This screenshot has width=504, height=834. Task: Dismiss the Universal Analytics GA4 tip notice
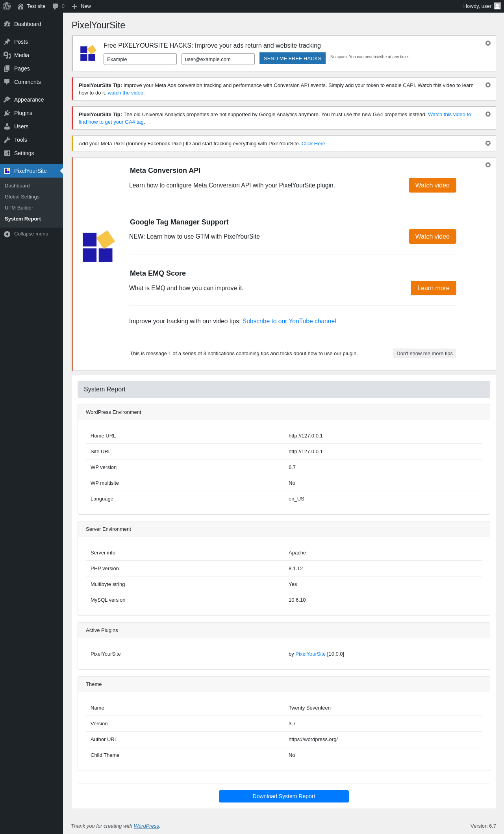[488, 114]
